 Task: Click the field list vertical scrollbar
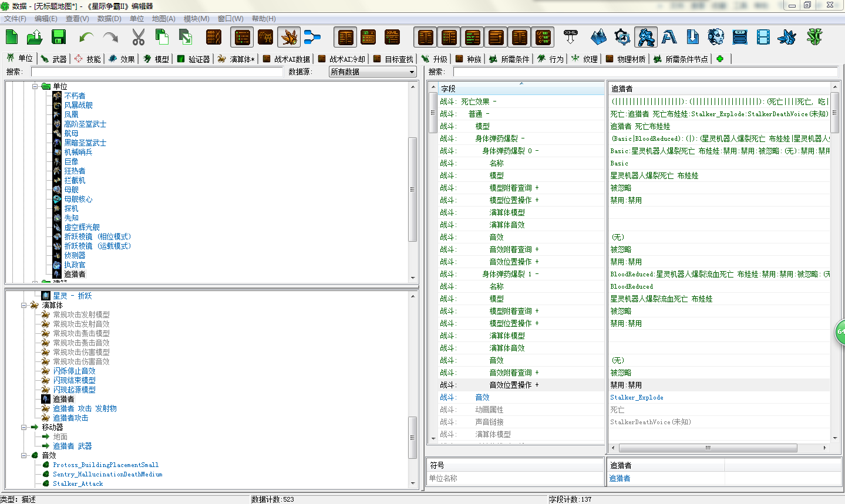tap(433, 113)
